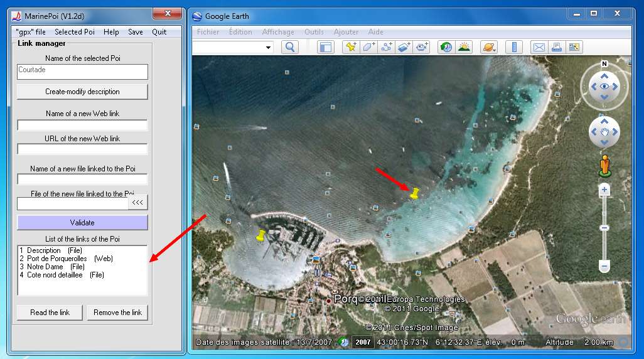The image size is (644, 359).
Task: Show historical imagery with the clock icon
Action: 446,47
